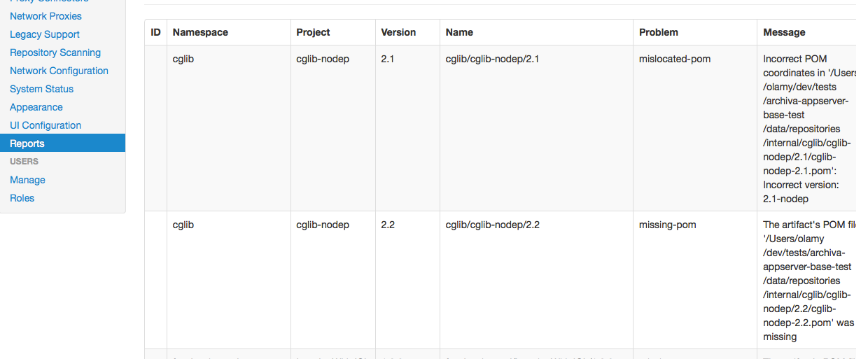The image size is (868, 359).
Task: Click the Name column header
Action: click(x=459, y=32)
